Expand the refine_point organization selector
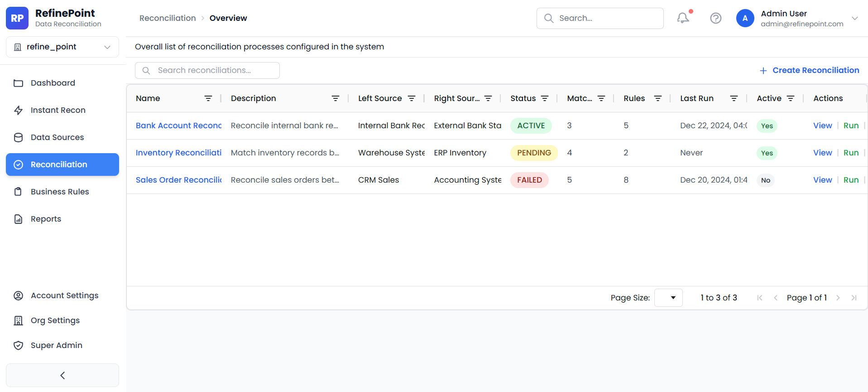This screenshot has height=392, width=868. click(x=62, y=47)
